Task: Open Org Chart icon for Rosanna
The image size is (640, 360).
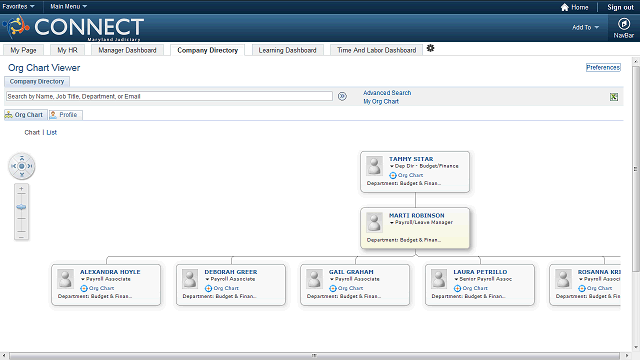Action: 582,288
